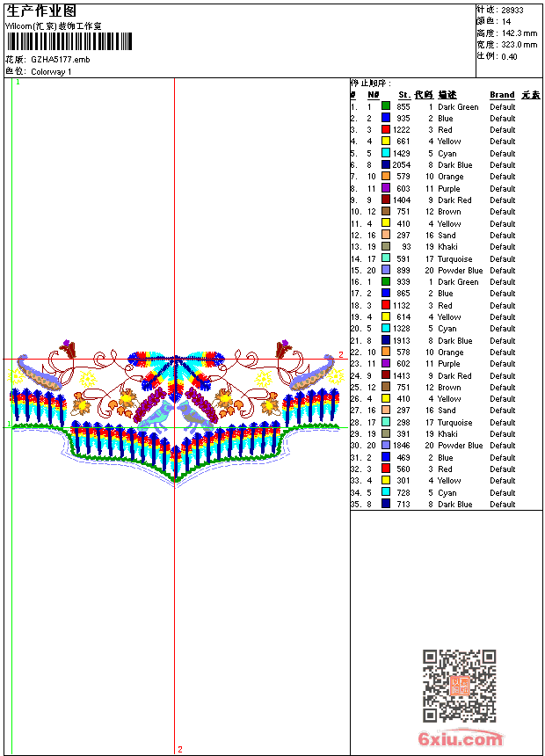Viewport: 545px width, 756px height.
Task: Click the Khaki swatch in row 13
Action: [386, 246]
